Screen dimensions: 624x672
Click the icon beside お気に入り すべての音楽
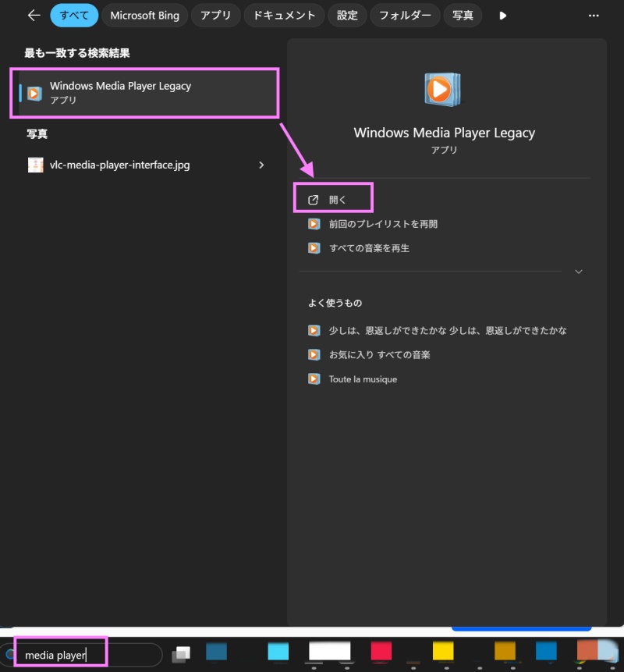coord(314,355)
